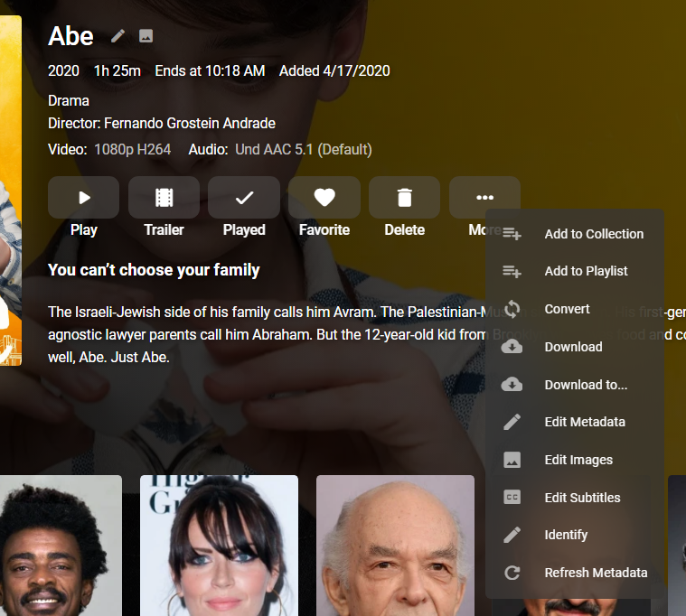Click the pencil icon beside Identify
Screen dimensions: 686x616
pos(512,535)
